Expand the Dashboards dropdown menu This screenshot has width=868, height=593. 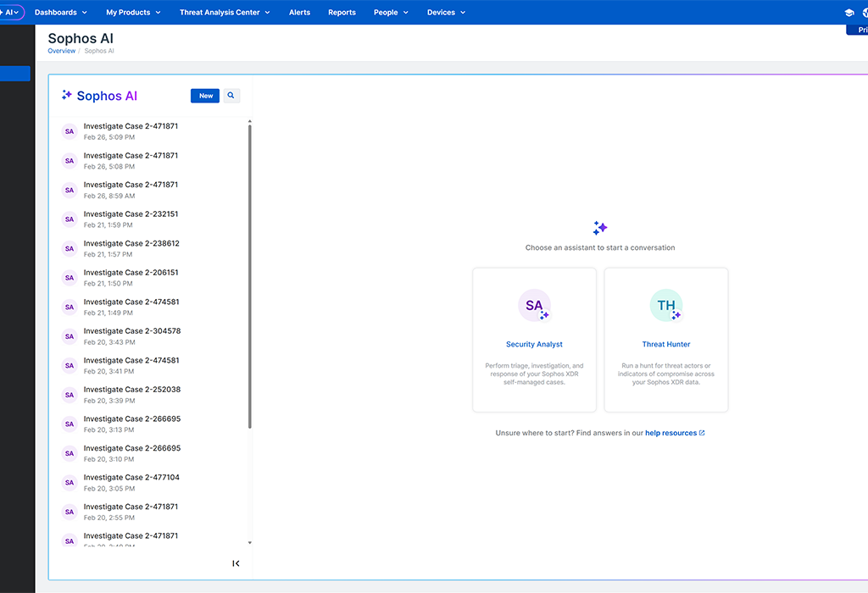tap(61, 13)
